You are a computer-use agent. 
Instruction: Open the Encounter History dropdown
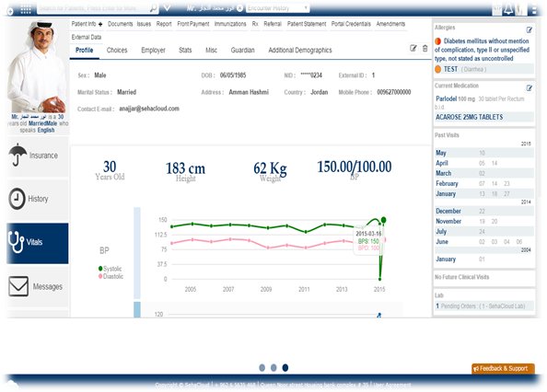coord(277,8)
